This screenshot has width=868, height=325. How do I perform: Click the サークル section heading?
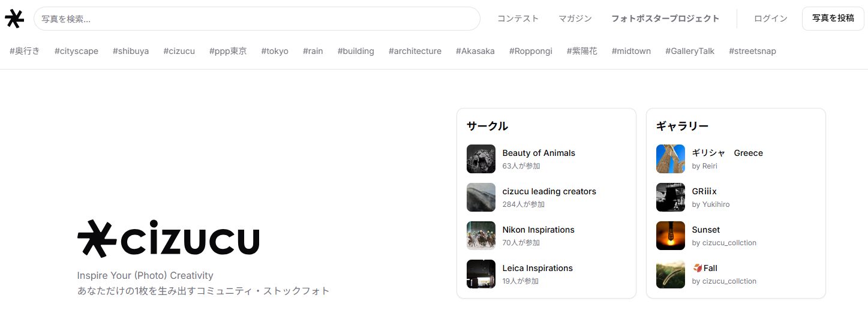[487, 126]
